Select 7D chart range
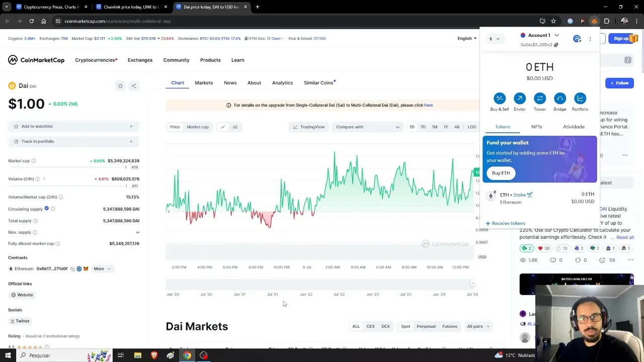 coord(423,127)
